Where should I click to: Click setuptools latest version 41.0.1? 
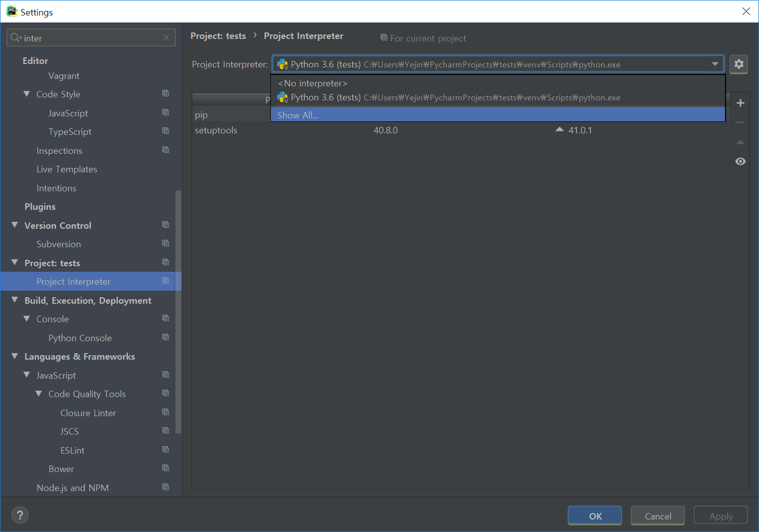(x=580, y=130)
